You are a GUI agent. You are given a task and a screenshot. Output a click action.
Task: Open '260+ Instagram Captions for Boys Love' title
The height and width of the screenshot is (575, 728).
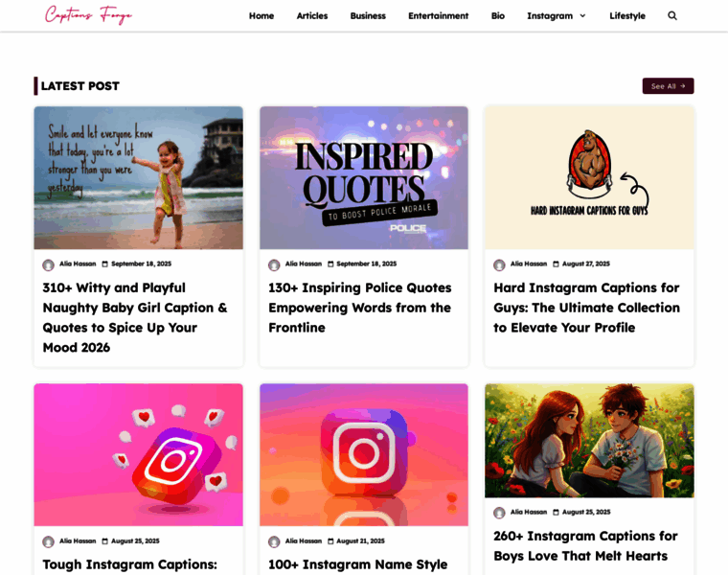point(585,545)
